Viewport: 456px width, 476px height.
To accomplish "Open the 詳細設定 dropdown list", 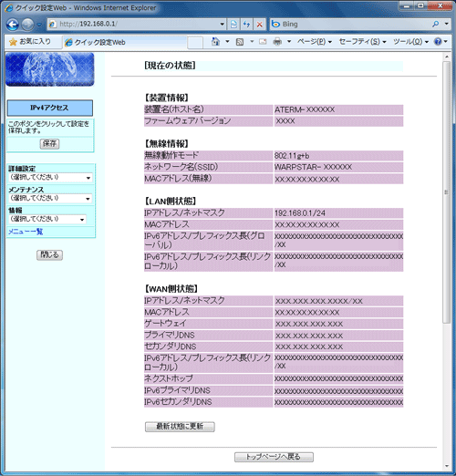I will point(50,178).
